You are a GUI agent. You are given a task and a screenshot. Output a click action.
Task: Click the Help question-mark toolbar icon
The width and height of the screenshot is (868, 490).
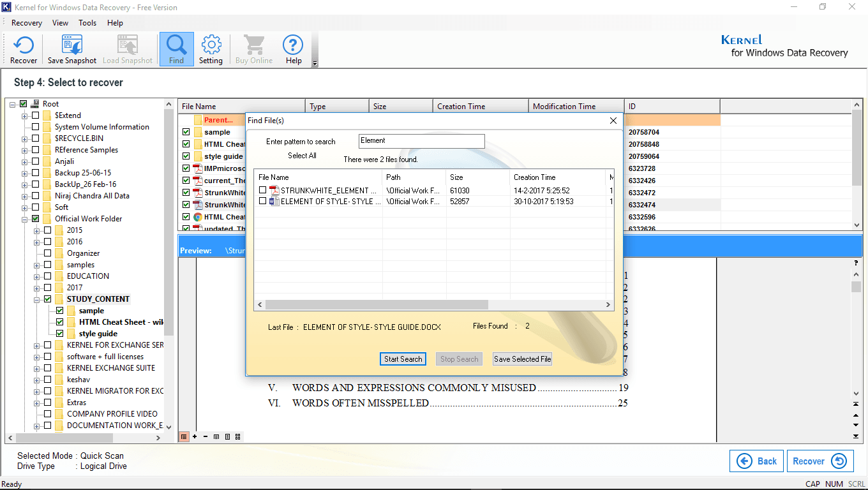pyautogui.click(x=293, y=50)
